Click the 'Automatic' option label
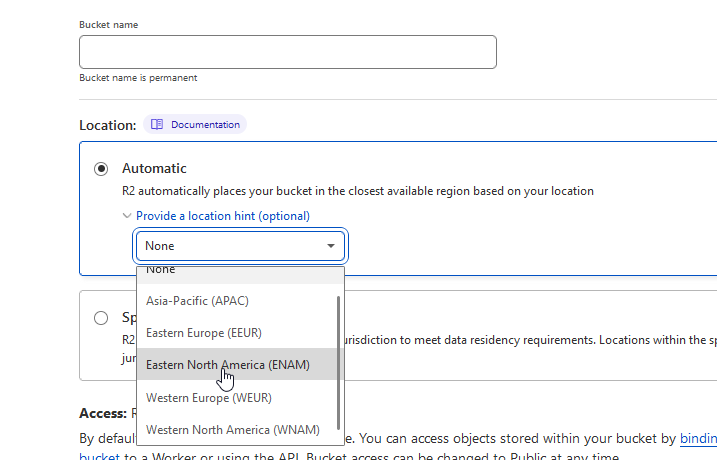This screenshot has height=460, width=717. click(x=154, y=169)
